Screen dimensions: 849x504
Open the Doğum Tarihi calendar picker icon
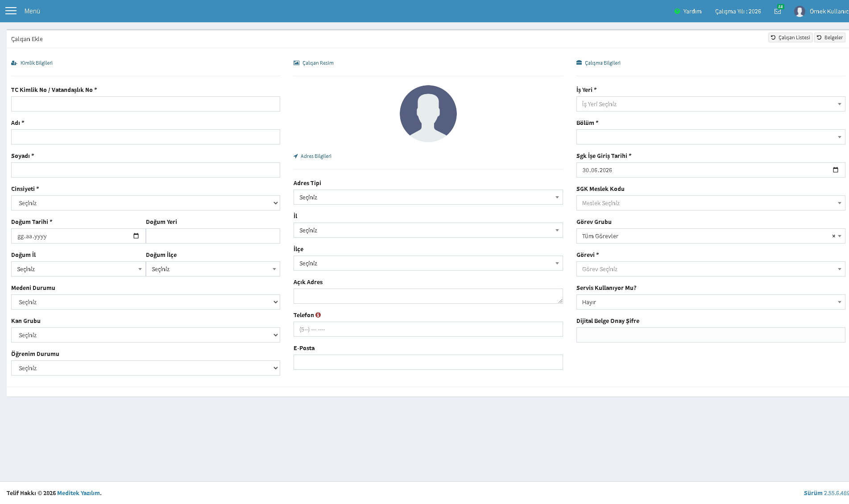[x=136, y=236]
